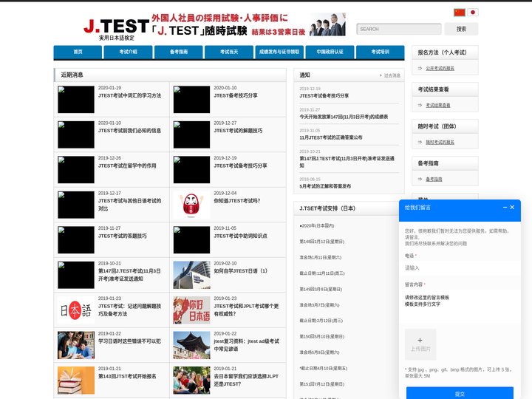This screenshot has width=532, height=399.
Task: Open notice 5月考试的正解和答案发布
Action: [x=325, y=186]
